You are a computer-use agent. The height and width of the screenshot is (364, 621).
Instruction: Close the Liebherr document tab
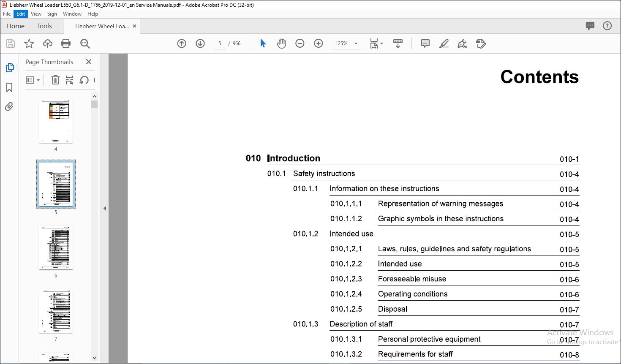click(134, 26)
